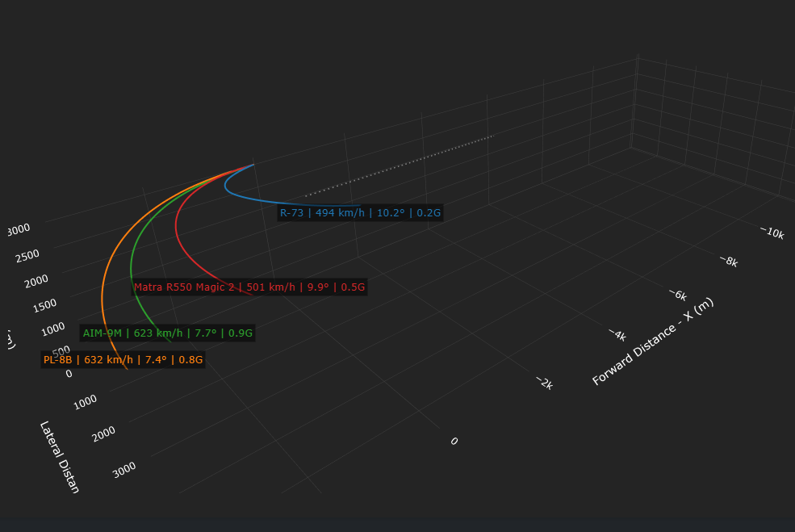The image size is (795, 532).
Task: Click the 1000 tick on Lateral Distance axis
Action: [86, 403]
